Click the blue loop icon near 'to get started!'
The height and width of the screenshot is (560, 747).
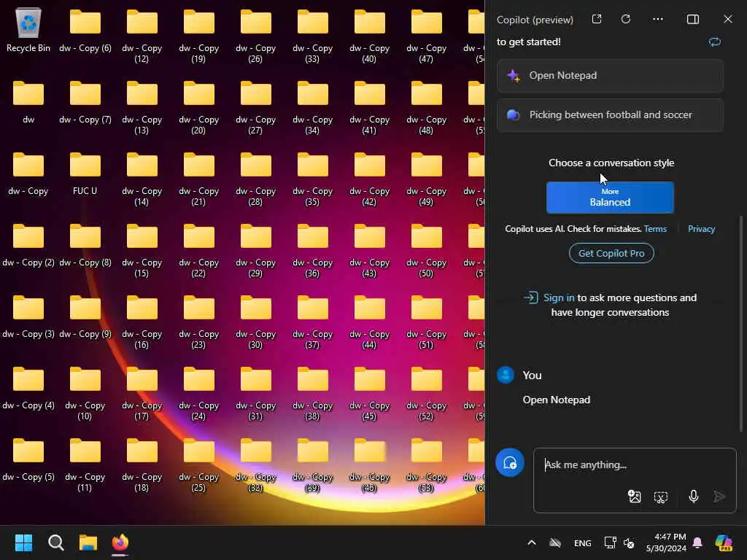[715, 42]
